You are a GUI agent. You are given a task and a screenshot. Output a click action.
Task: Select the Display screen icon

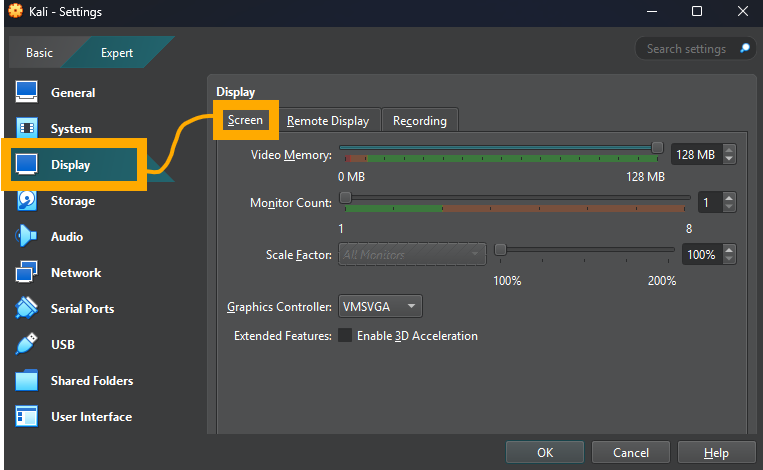(26, 164)
